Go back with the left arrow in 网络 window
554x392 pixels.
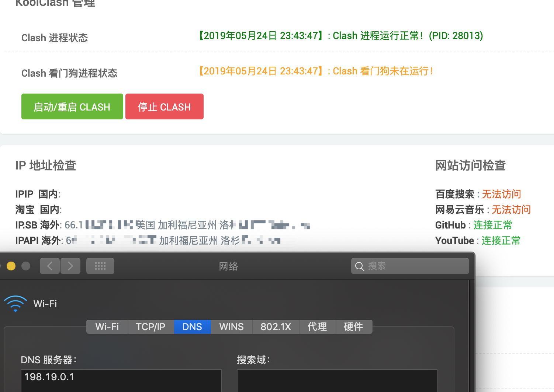click(50, 266)
